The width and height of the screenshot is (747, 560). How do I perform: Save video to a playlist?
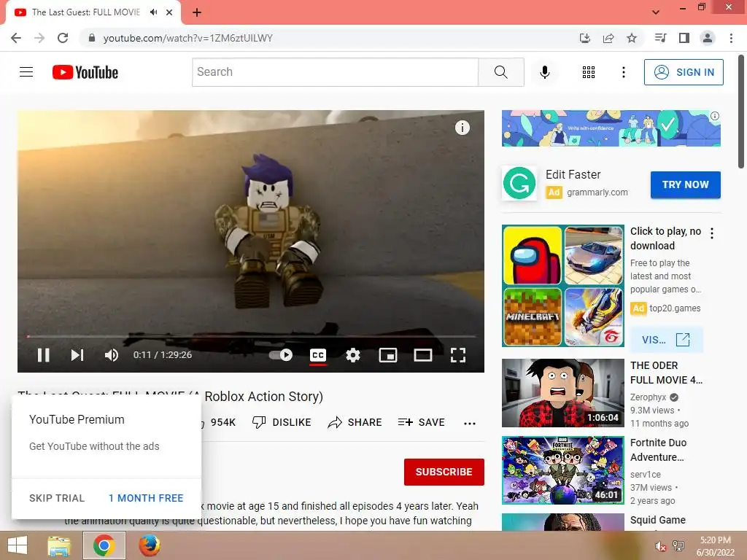coord(421,422)
